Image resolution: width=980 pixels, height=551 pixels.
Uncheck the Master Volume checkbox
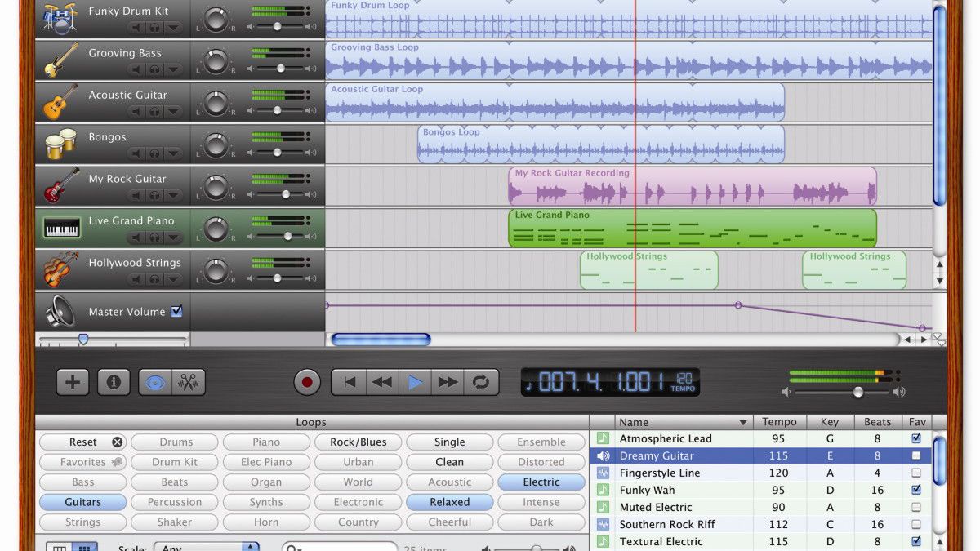click(x=176, y=311)
